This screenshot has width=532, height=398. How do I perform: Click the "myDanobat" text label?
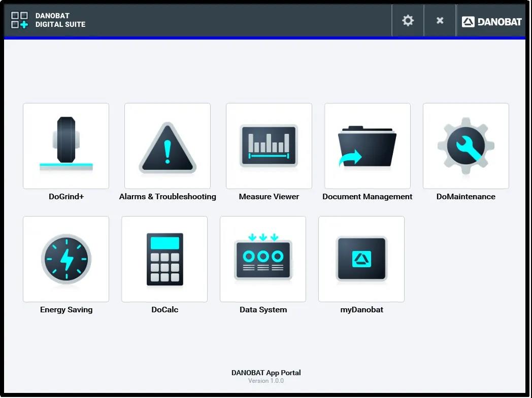(361, 310)
